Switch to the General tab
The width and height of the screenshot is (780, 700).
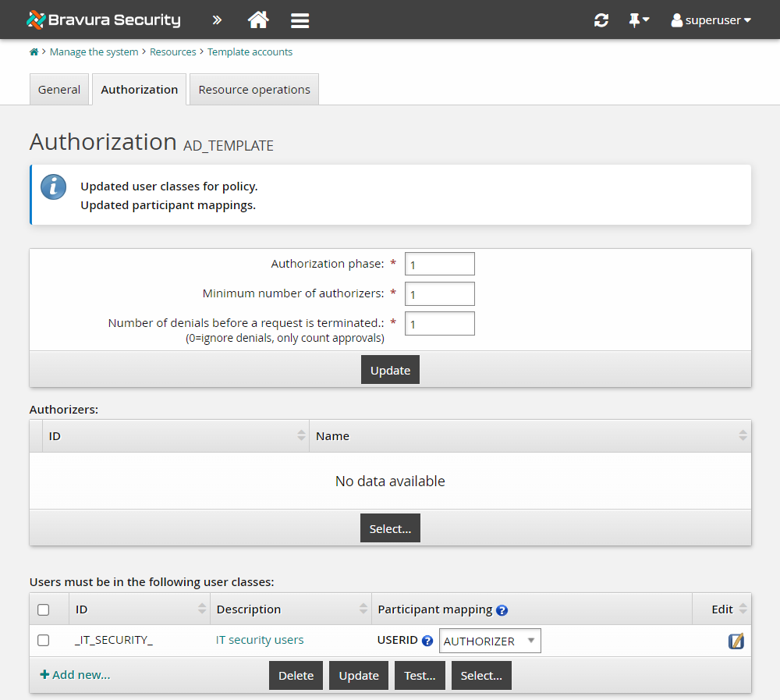pos(59,90)
